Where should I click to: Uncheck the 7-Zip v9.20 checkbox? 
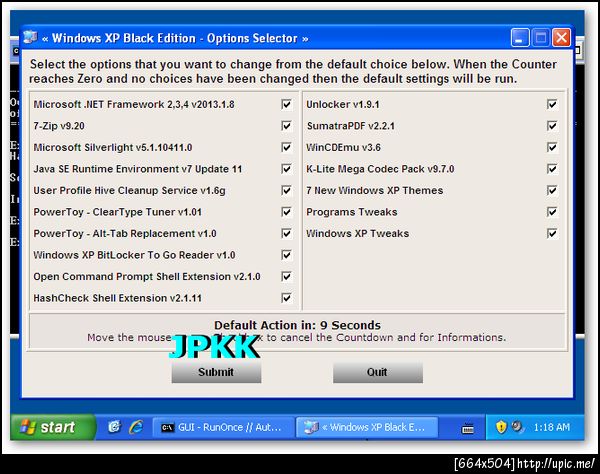286,125
